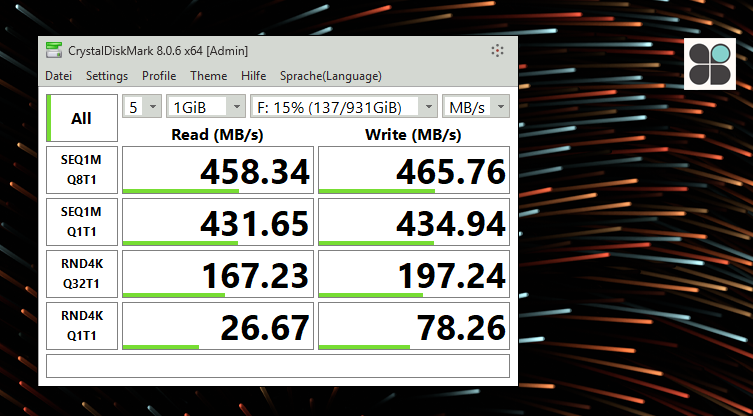Screen dimensions: 753x416
Task: Start the RND4K Q1T1 test
Action: pyautogui.click(x=82, y=326)
